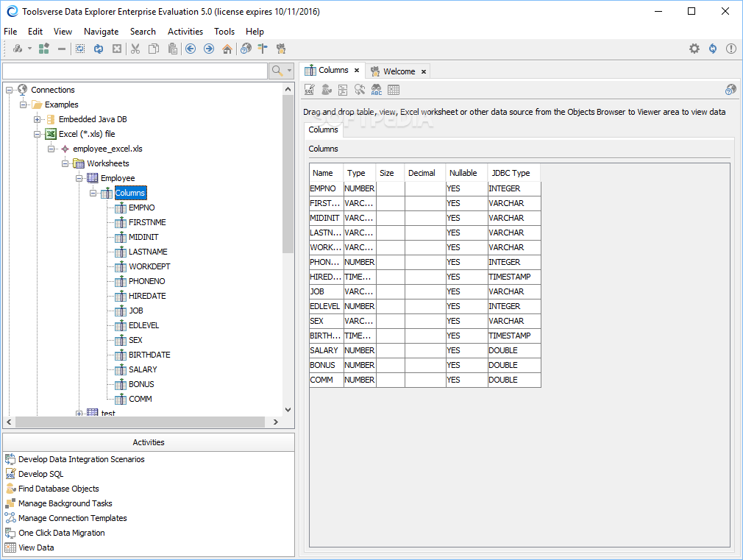Click the cat welcome icon in toolbar
Image resolution: width=743 pixels, height=560 pixels.
point(281,49)
